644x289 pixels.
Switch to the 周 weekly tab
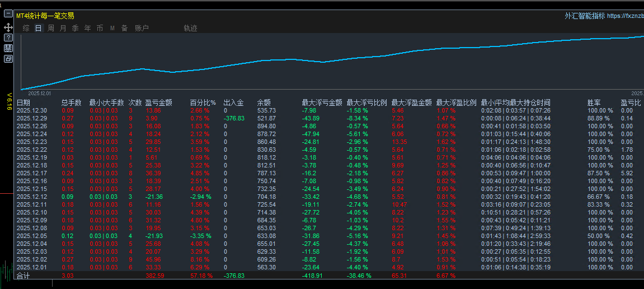51,29
